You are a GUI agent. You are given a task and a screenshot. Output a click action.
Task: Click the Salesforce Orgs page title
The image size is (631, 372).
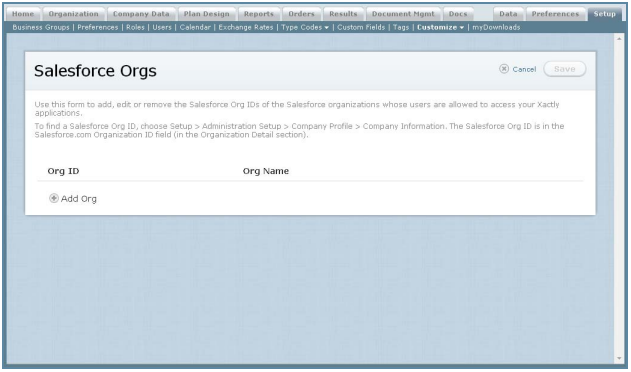coord(95,71)
